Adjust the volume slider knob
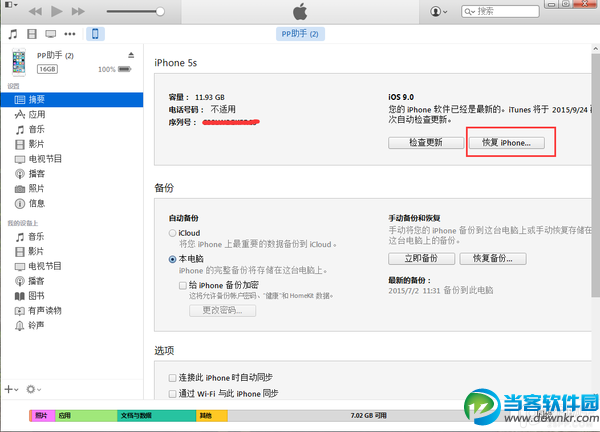 point(160,11)
